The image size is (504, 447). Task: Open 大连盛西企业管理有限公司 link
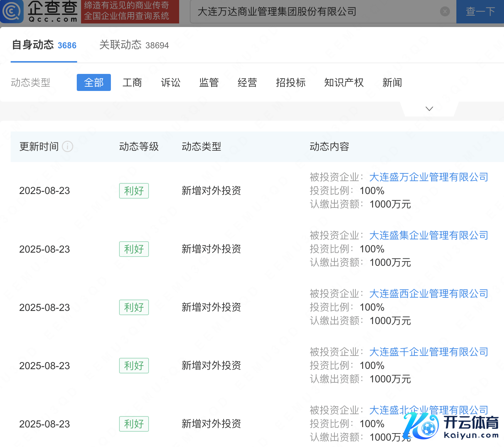point(429,293)
